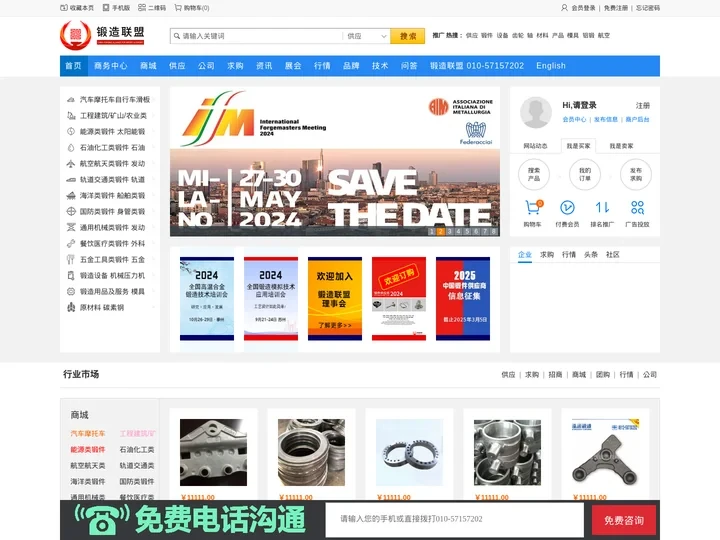The image size is (720, 540).
Task: Click the grey user avatar placeholder
Action: coord(535,112)
